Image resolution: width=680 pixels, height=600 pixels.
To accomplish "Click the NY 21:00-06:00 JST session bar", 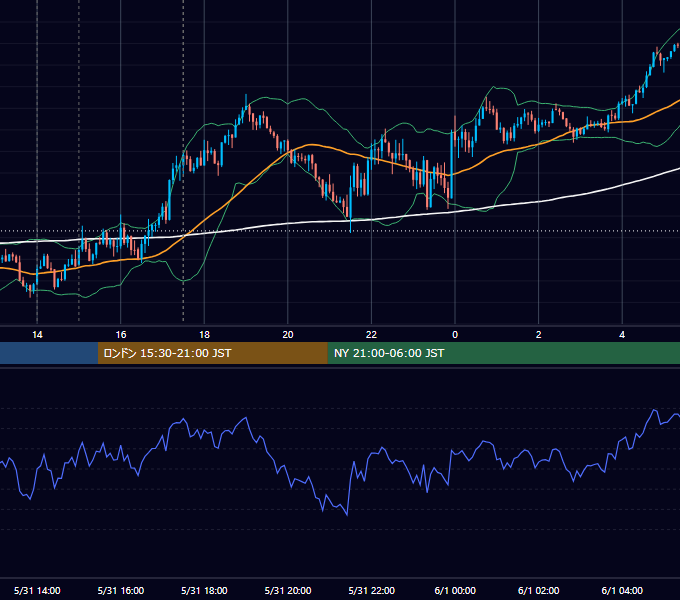I will coord(503,353).
